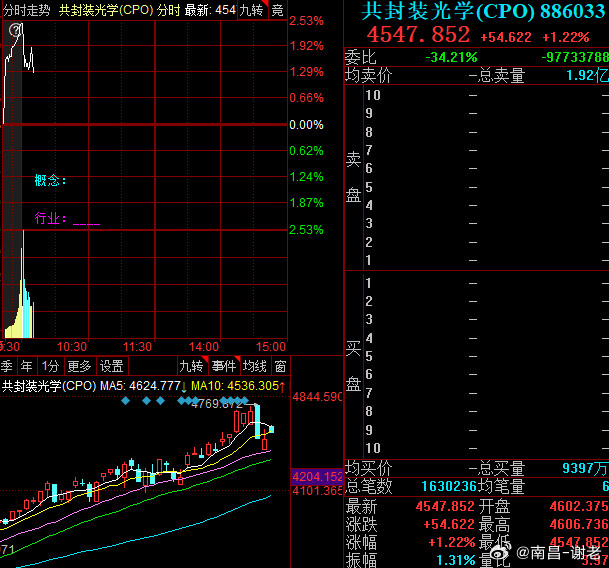609x568 pixels.
Task: Click the tall cyan candlestick at the peak
Action: (257, 422)
